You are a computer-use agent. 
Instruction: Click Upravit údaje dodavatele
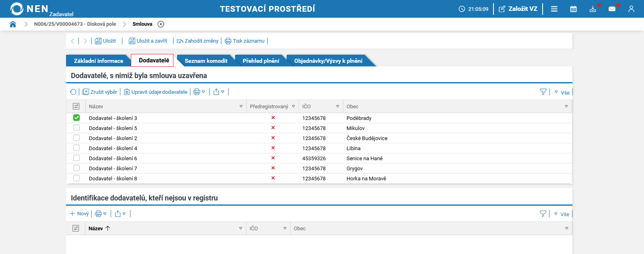155,92
